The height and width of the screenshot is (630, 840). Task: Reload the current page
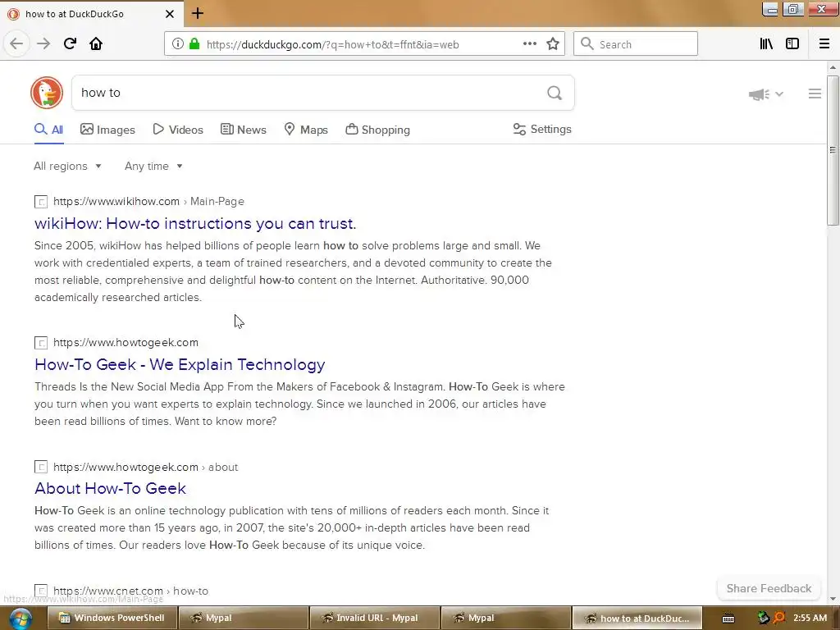tap(70, 44)
